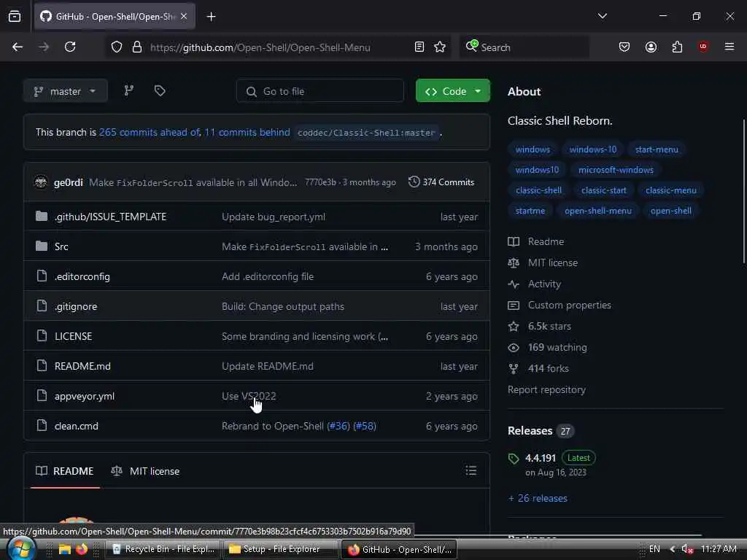This screenshot has height=560, width=747.
Task: Click the site security padlock icon
Action: (x=137, y=47)
